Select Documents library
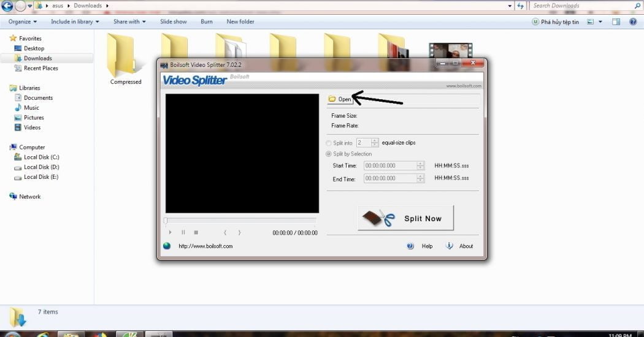 point(38,97)
